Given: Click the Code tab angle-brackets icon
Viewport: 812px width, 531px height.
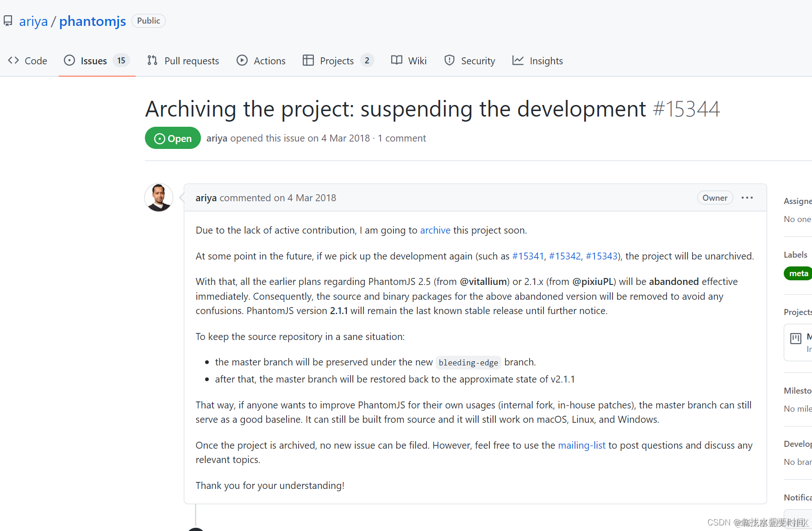Looking at the screenshot, I should [13, 61].
